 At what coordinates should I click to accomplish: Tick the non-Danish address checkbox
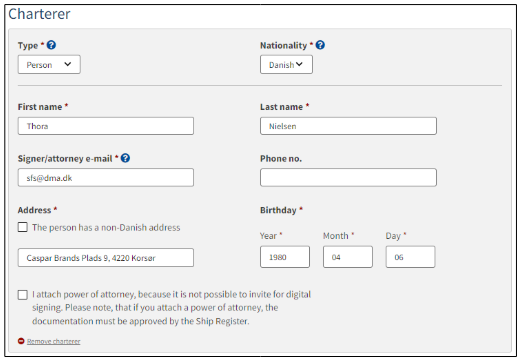(23, 227)
